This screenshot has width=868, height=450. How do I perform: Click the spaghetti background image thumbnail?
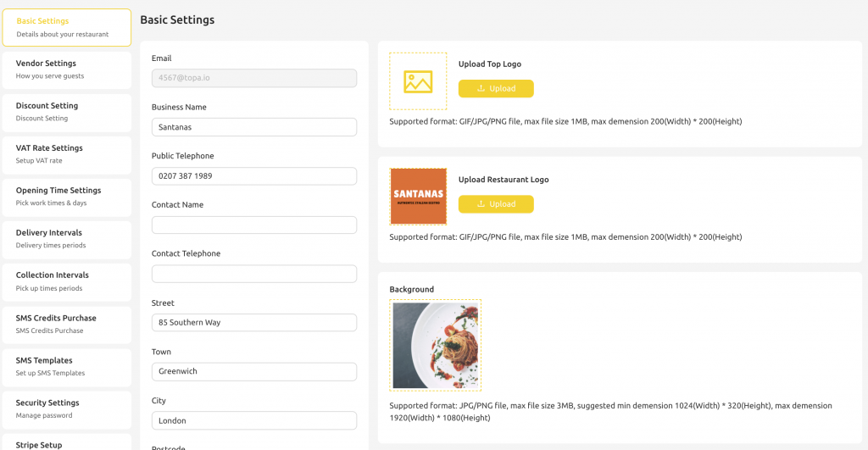tap(435, 346)
